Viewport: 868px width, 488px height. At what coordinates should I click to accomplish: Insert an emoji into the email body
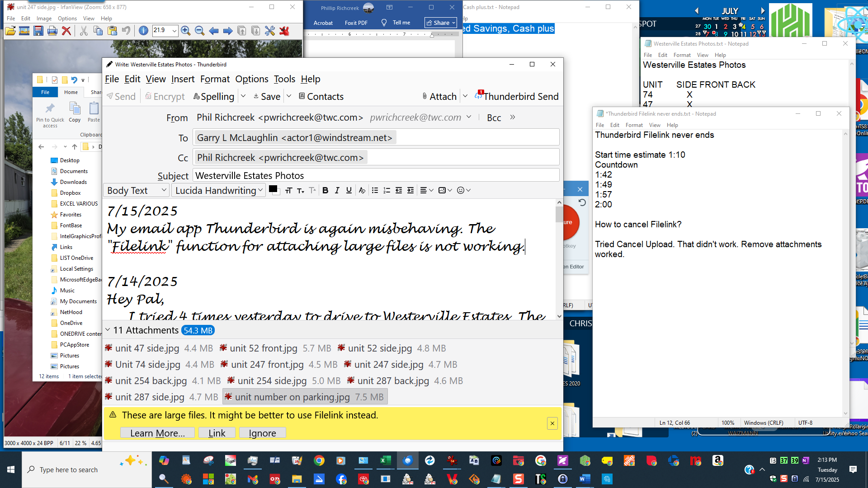pyautogui.click(x=461, y=190)
